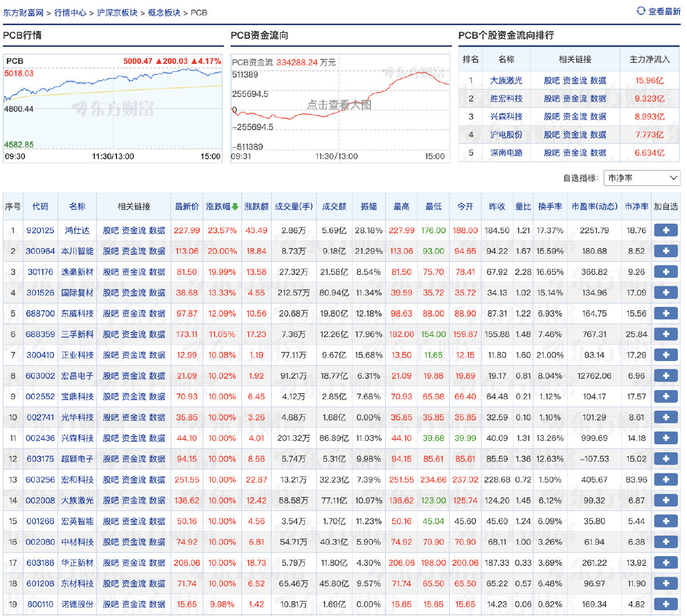The image size is (687, 616).
Task: Add 东威科技 to watchlist with plus button
Action: click(665, 313)
